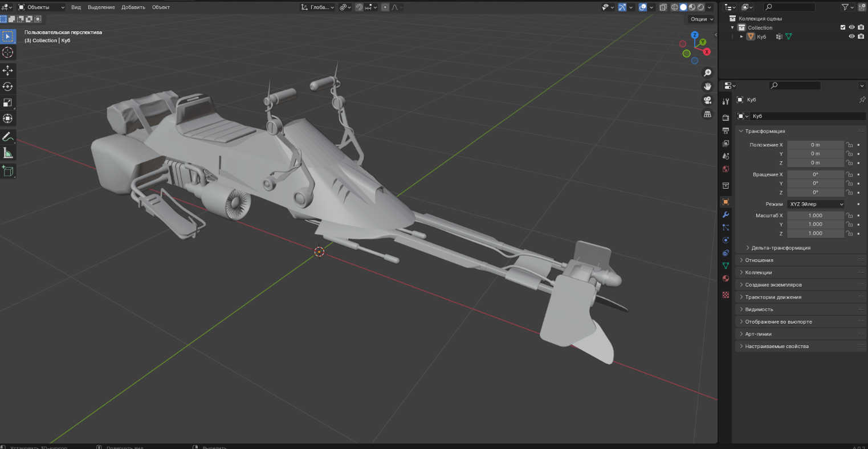Click the zoom magnifier viewport button
Image resolution: width=868 pixels, height=449 pixels.
(x=707, y=73)
